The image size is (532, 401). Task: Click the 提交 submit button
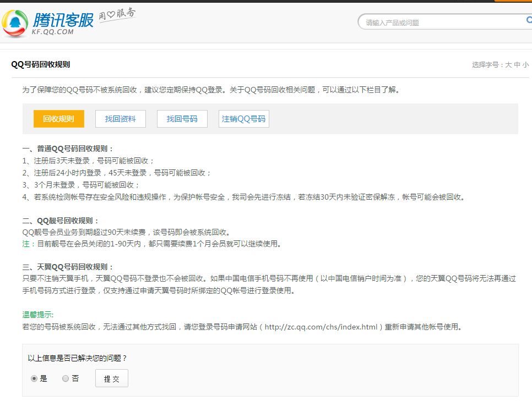111,378
